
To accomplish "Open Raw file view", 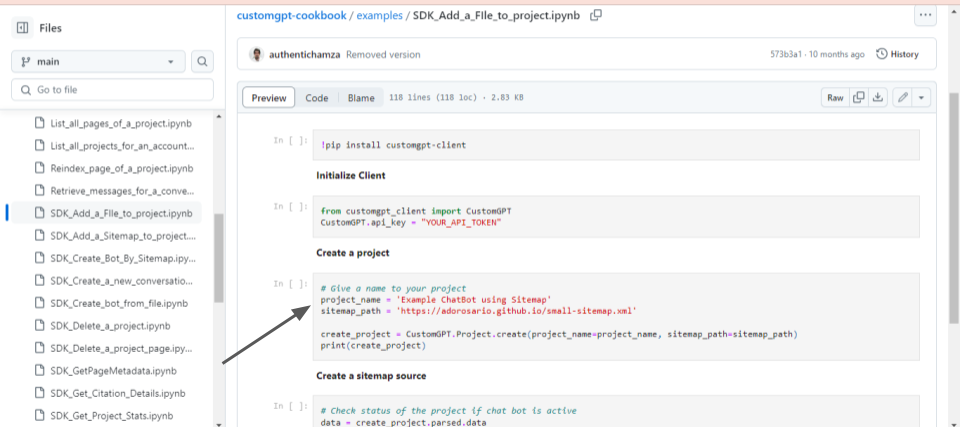I will pos(835,97).
